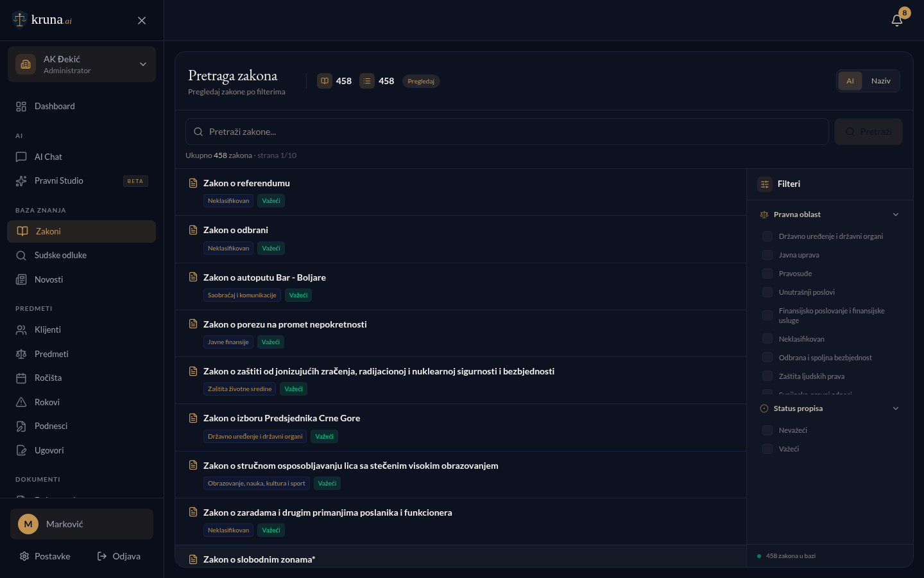924x578 pixels.
Task: Open Pravni Studio sparkle icon
Action: 21,181
